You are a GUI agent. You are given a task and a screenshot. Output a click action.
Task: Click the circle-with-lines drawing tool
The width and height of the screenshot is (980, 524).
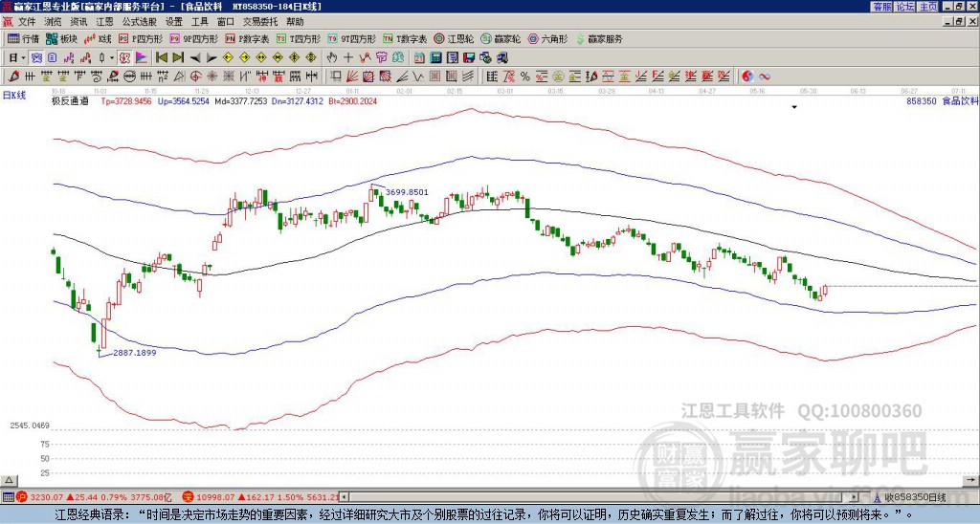point(129,76)
